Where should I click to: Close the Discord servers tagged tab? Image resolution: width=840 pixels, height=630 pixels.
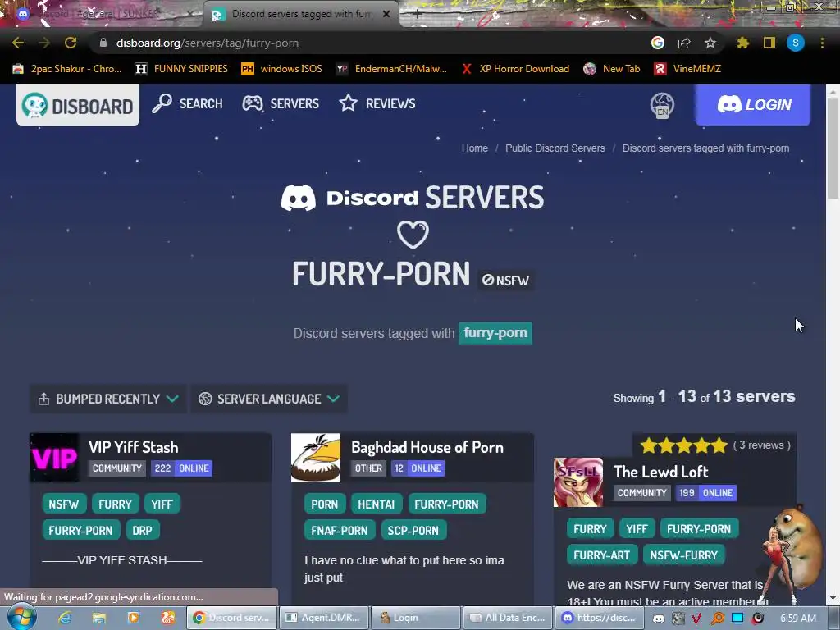pyautogui.click(x=386, y=15)
